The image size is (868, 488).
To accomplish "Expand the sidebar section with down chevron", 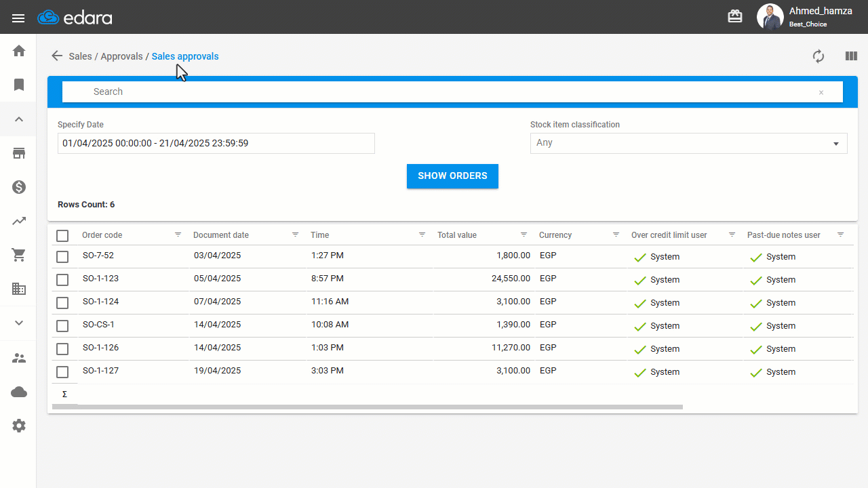I will click(x=19, y=323).
